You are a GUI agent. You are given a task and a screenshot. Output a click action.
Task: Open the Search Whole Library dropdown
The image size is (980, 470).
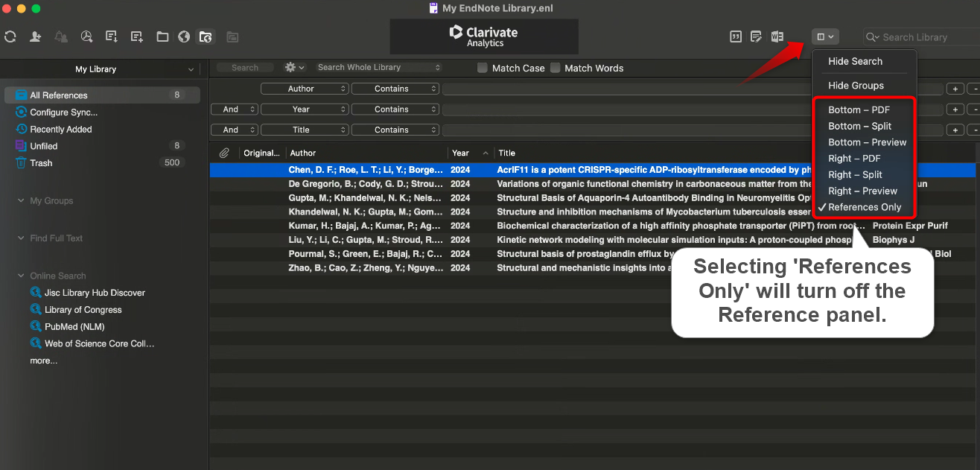click(378, 67)
